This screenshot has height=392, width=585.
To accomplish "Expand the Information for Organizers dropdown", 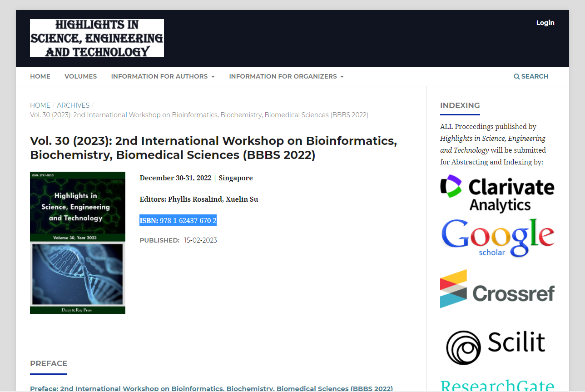I will click(286, 76).
